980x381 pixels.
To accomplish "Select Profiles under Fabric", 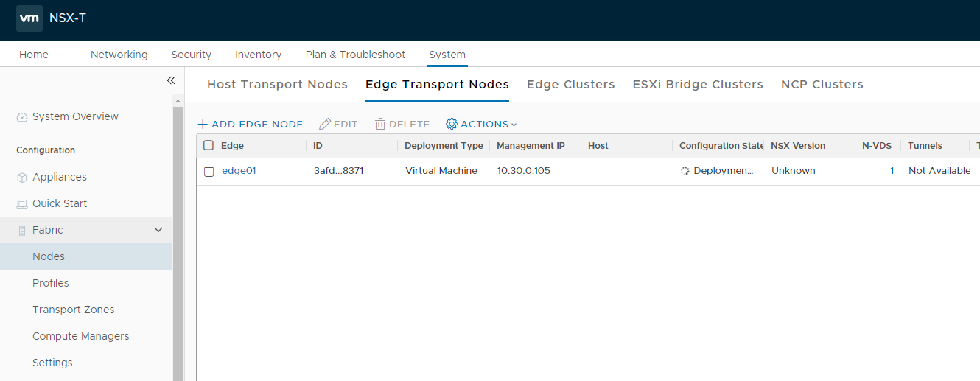I will pos(51,283).
